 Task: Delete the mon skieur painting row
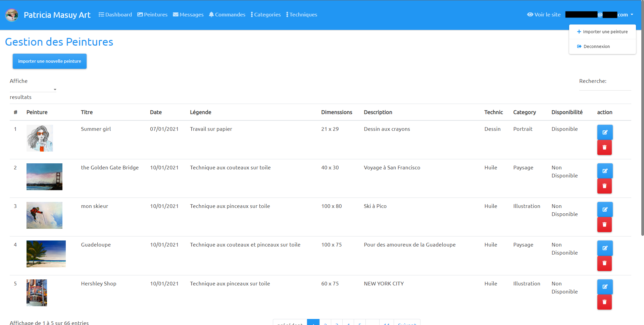(604, 225)
